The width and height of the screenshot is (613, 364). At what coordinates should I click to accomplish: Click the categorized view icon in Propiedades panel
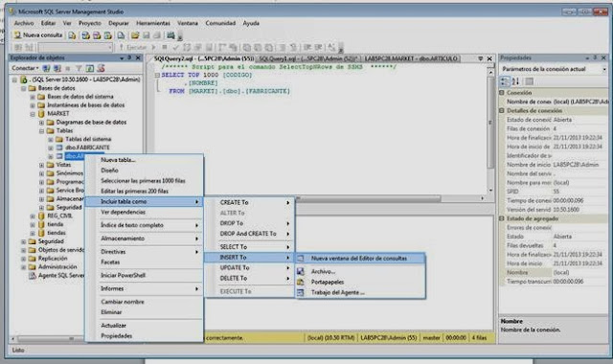pyautogui.click(x=505, y=81)
